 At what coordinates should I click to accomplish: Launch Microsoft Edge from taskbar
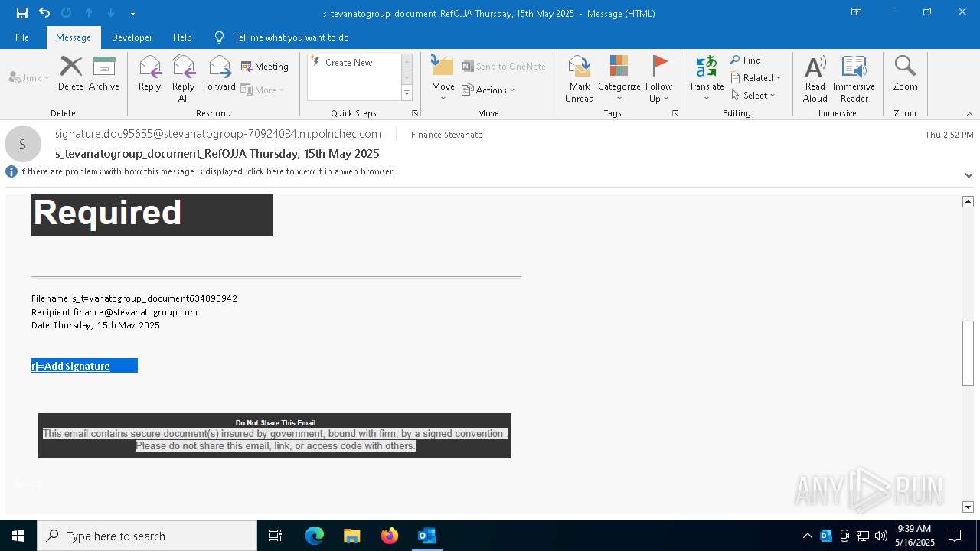coord(315,536)
